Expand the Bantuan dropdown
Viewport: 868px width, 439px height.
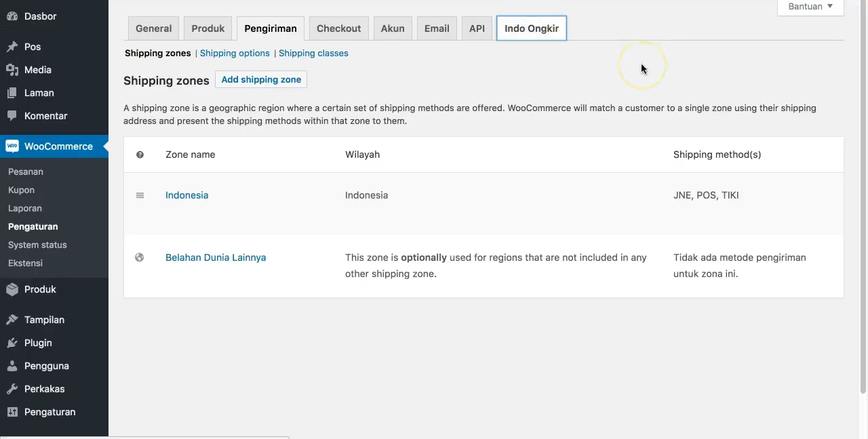[x=810, y=6]
